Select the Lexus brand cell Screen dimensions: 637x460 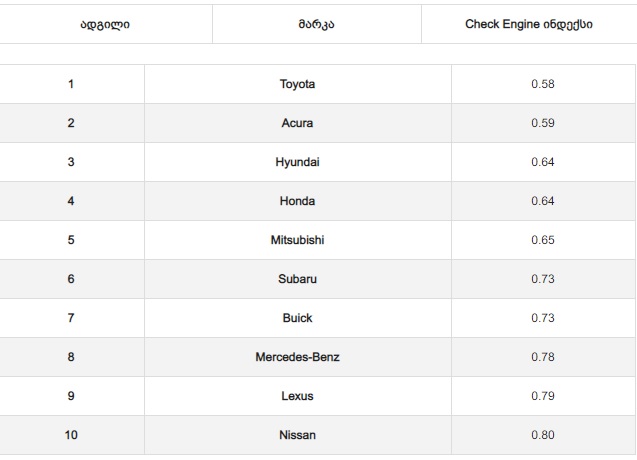pos(297,396)
